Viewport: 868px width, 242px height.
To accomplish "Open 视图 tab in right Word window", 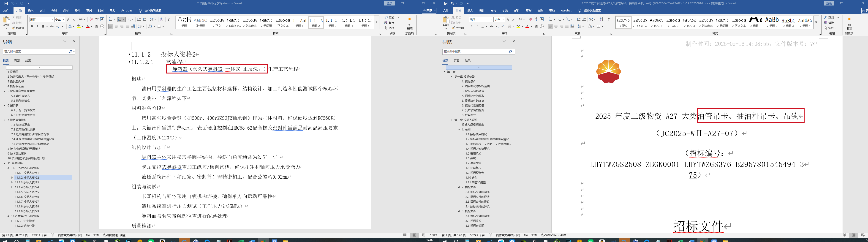I will (540, 11).
